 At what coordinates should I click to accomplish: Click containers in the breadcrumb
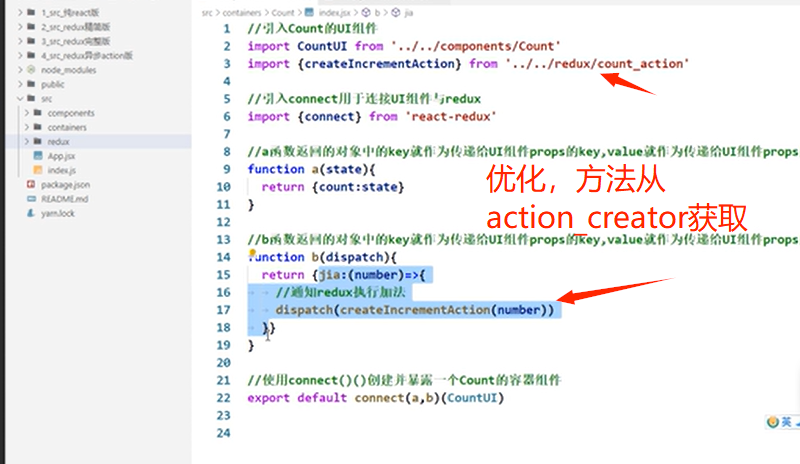[x=241, y=13]
